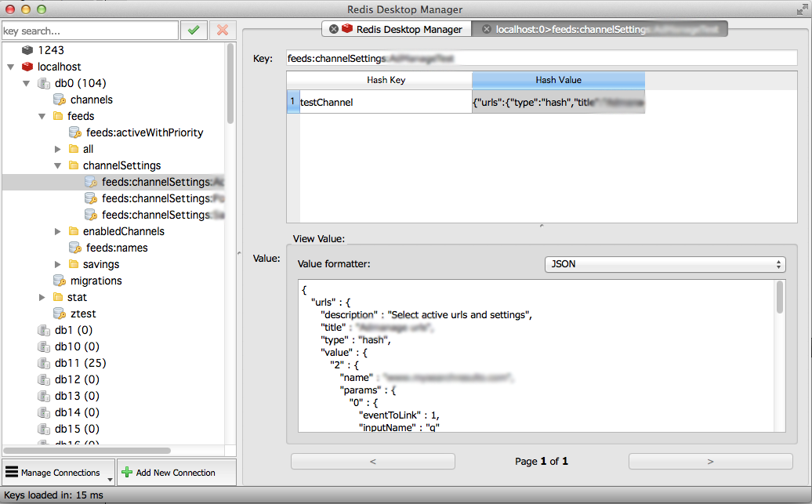Viewport: 812px width, 504px height.
Task: Collapse the feeds folder
Action: (x=42, y=117)
